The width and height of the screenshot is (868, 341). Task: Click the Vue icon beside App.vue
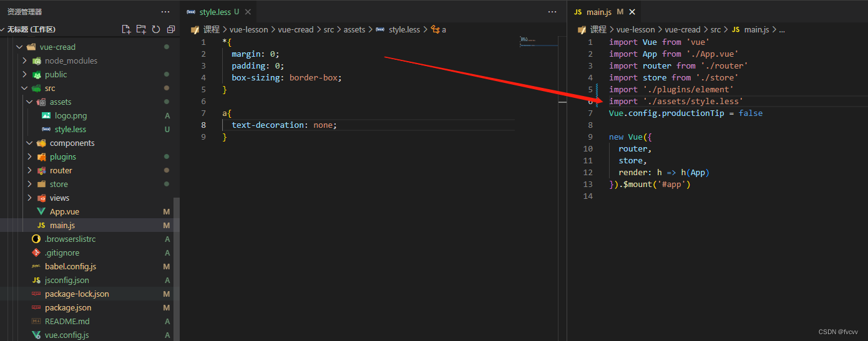(42, 211)
